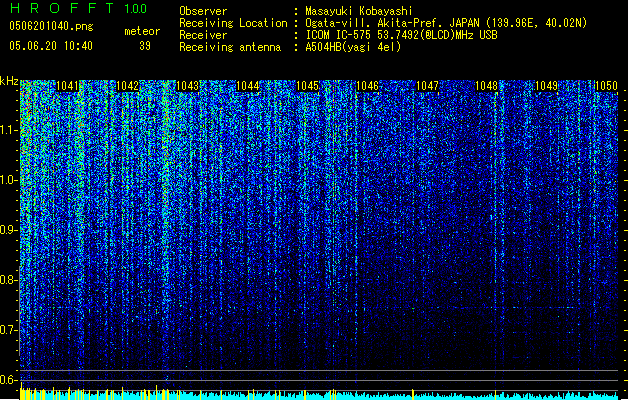Click the 0.9 frequency axis label

pyautogui.click(x=8, y=230)
